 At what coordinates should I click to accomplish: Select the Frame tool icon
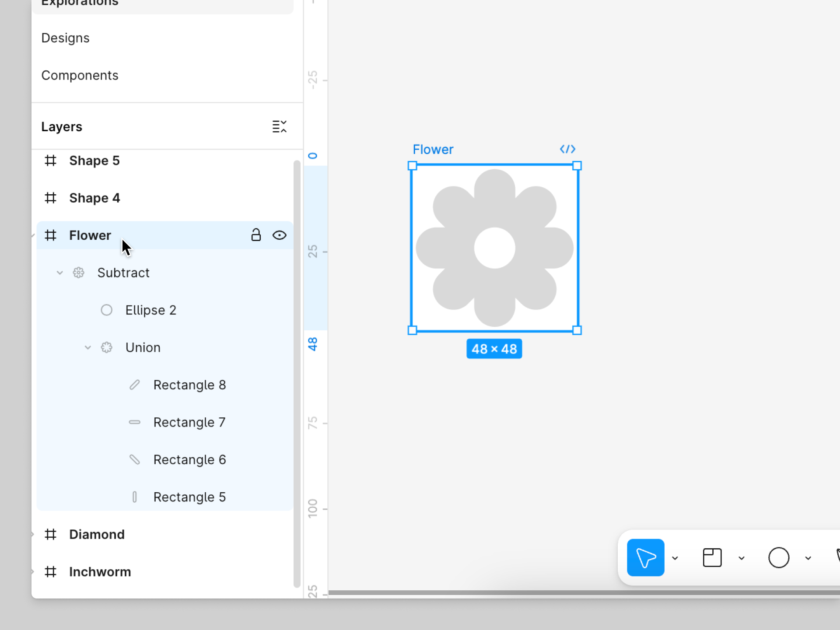[712, 557]
